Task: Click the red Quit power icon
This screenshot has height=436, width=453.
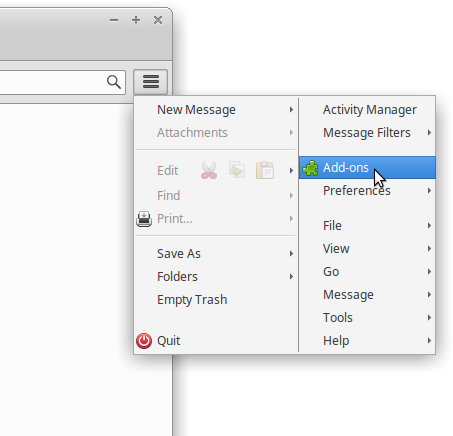Action: (144, 341)
